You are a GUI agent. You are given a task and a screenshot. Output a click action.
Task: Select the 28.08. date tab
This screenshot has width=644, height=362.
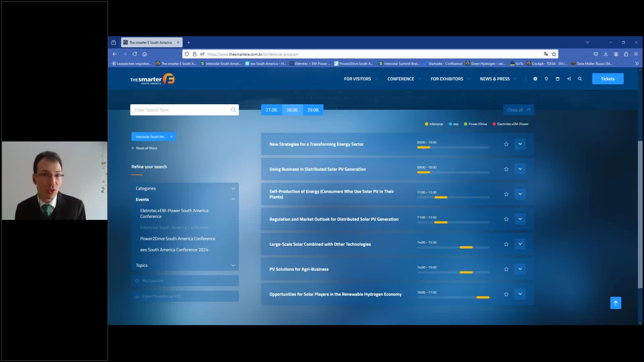coord(292,110)
